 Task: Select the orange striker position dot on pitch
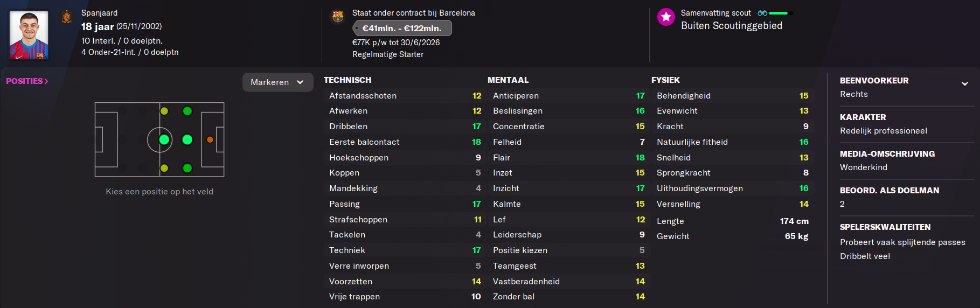tap(210, 140)
